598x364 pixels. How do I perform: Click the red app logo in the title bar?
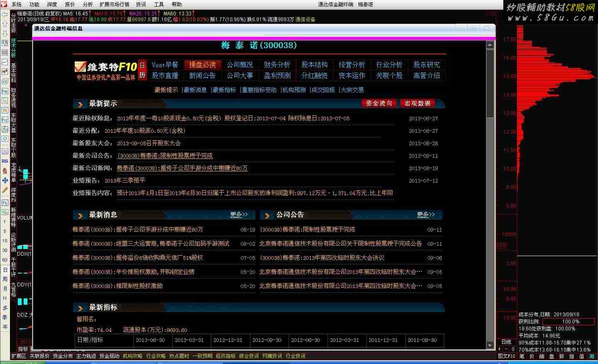point(4,4)
